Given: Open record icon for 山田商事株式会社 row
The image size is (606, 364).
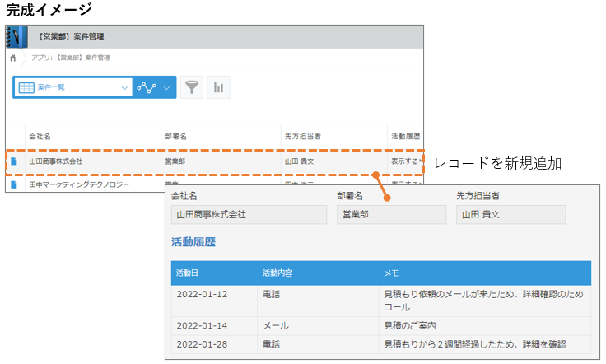Looking at the screenshot, I should click(14, 161).
